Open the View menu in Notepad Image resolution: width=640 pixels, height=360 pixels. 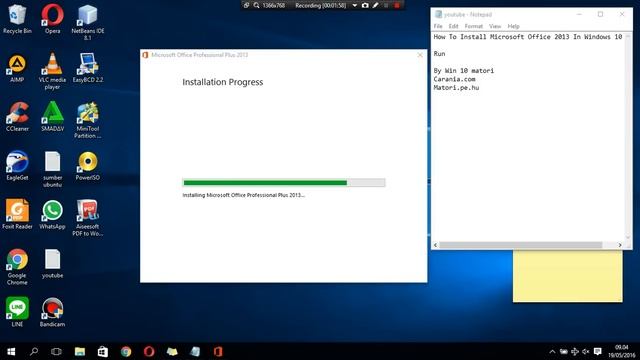point(495,26)
